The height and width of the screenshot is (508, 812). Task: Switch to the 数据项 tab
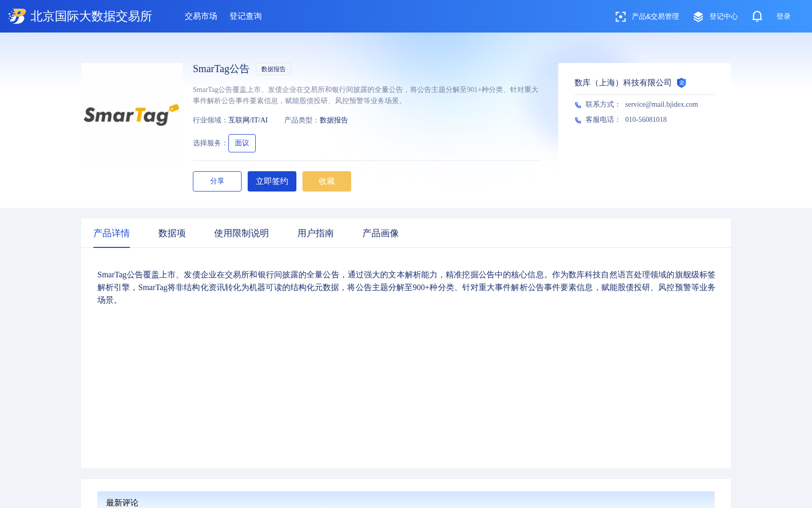[x=172, y=233]
